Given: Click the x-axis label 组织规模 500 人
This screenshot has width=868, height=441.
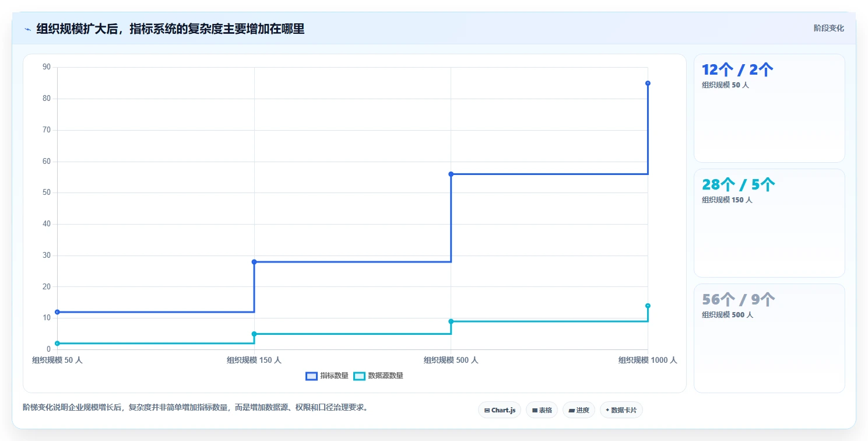Looking at the screenshot, I should pyautogui.click(x=451, y=360).
